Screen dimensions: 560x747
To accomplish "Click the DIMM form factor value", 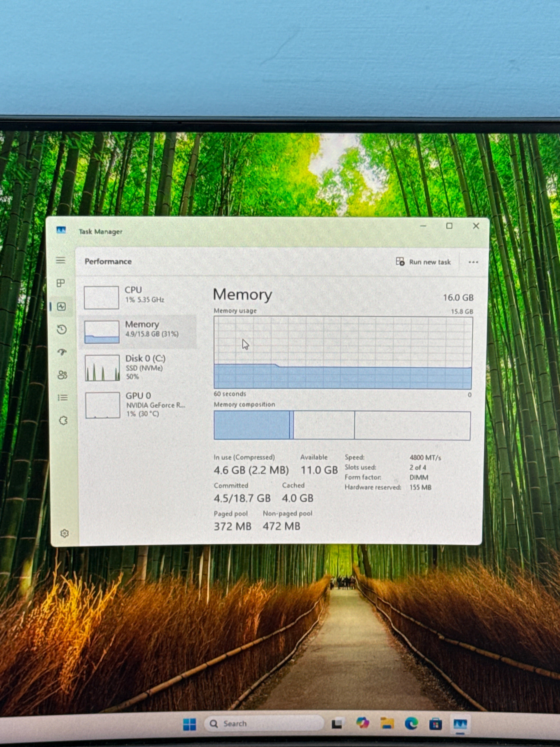I will (419, 477).
